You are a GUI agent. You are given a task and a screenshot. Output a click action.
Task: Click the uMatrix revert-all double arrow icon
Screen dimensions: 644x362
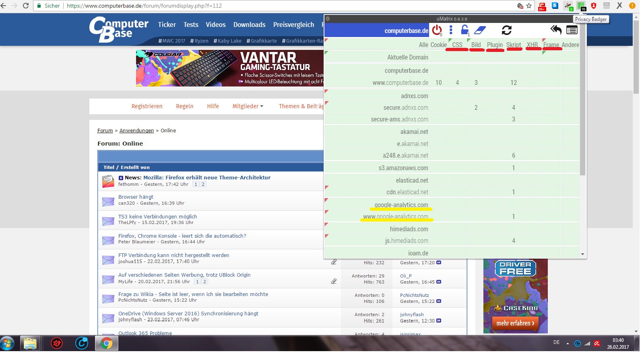(x=556, y=30)
